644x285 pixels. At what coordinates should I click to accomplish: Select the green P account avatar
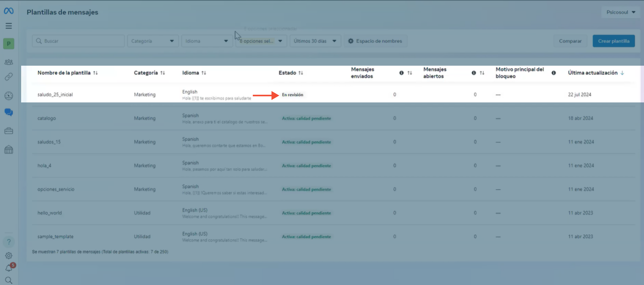tap(9, 44)
